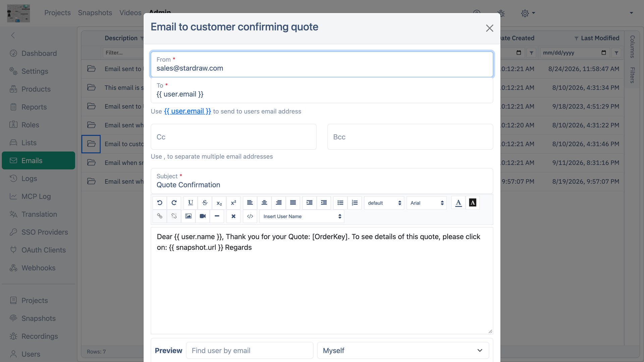Remove link with the unlink icon
The width and height of the screenshot is (644, 362).
point(174,216)
